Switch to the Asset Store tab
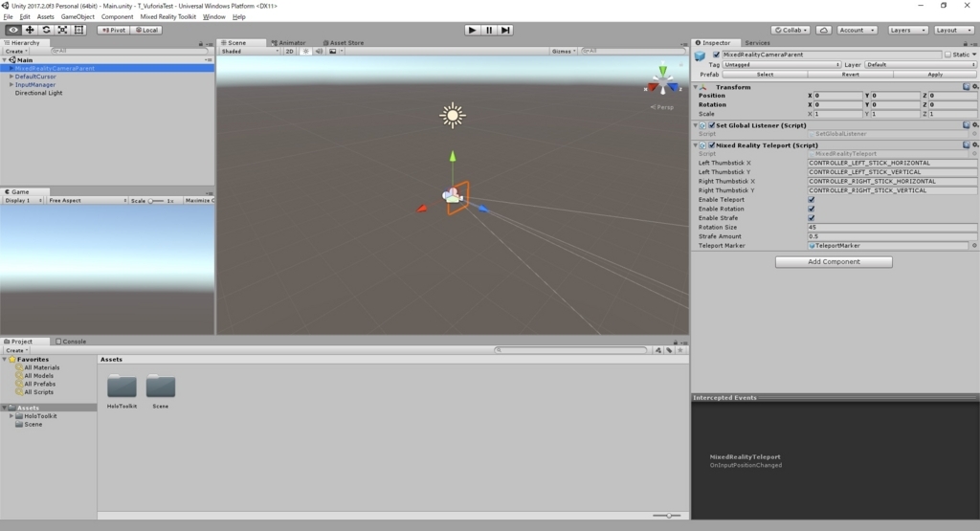The height and width of the screenshot is (531, 980). coord(344,43)
